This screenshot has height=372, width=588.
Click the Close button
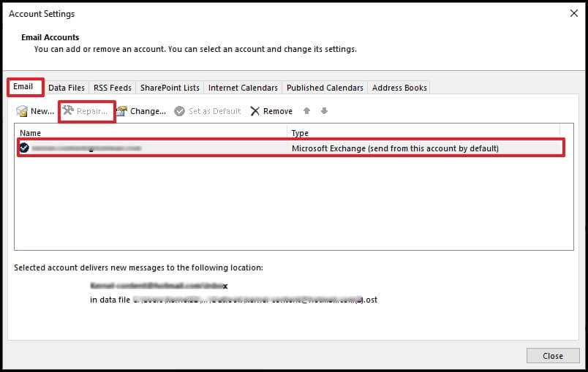pos(553,355)
